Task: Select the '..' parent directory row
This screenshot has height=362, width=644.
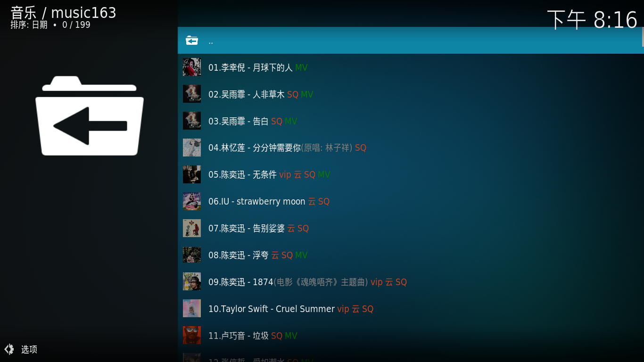Action: pos(410,41)
